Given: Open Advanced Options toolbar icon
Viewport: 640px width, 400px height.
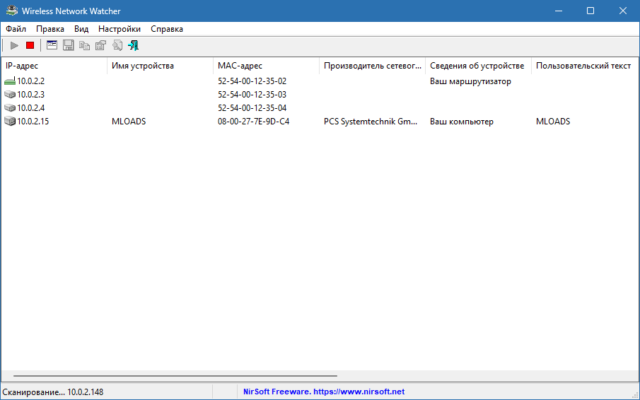Looking at the screenshot, I should 52,45.
